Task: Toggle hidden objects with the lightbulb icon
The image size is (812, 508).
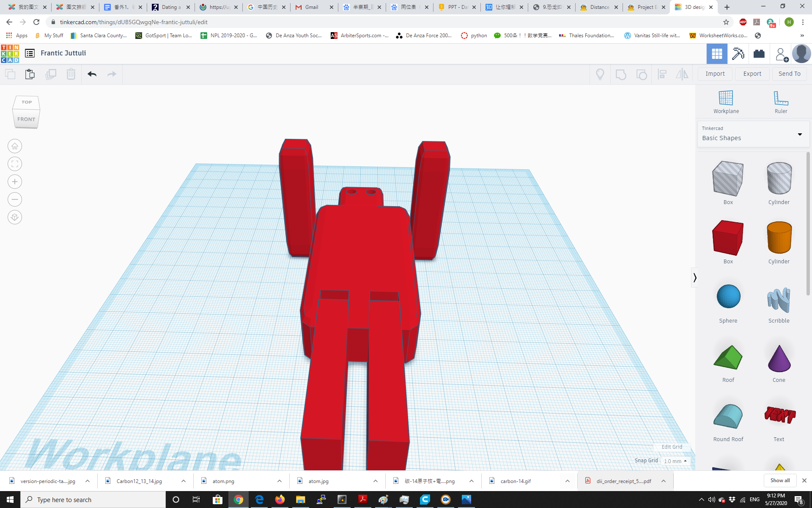Action: point(600,74)
